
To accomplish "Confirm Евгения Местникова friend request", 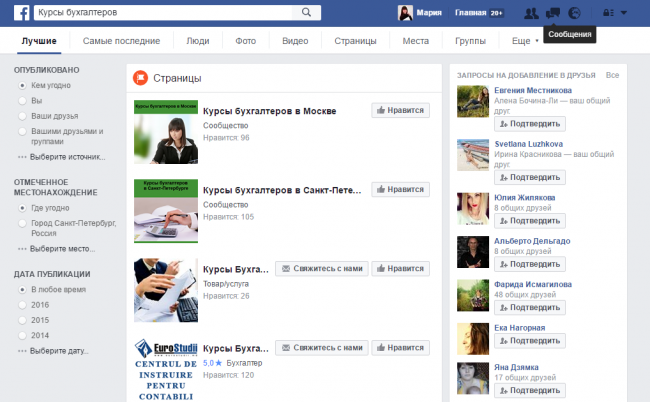I will click(530, 124).
